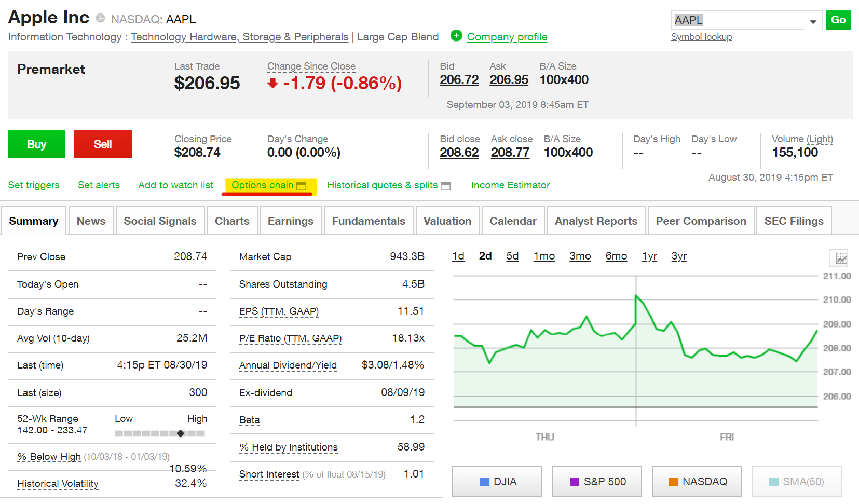Image resolution: width=859 pixels, height=504 pixels.
Task: Click the grey info icon next to Apple Inc
Action: [101, 18]
